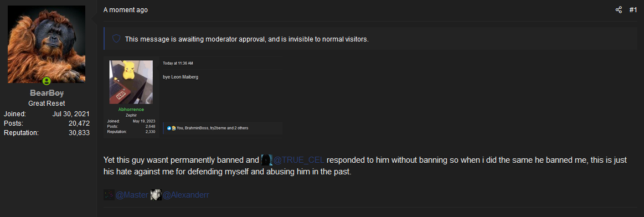Click the "Great Reset" user title
The height and width of the screenshot is (217, 644).
[x=47, y=104]
